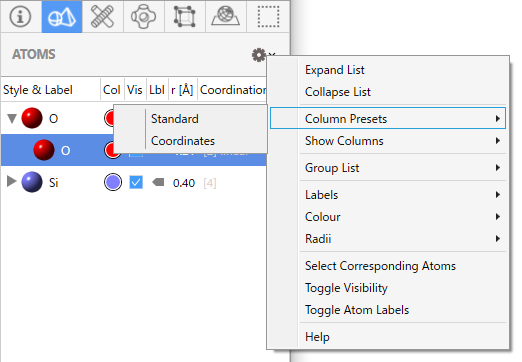Collapse the O atom group

(x=12, y=118)
